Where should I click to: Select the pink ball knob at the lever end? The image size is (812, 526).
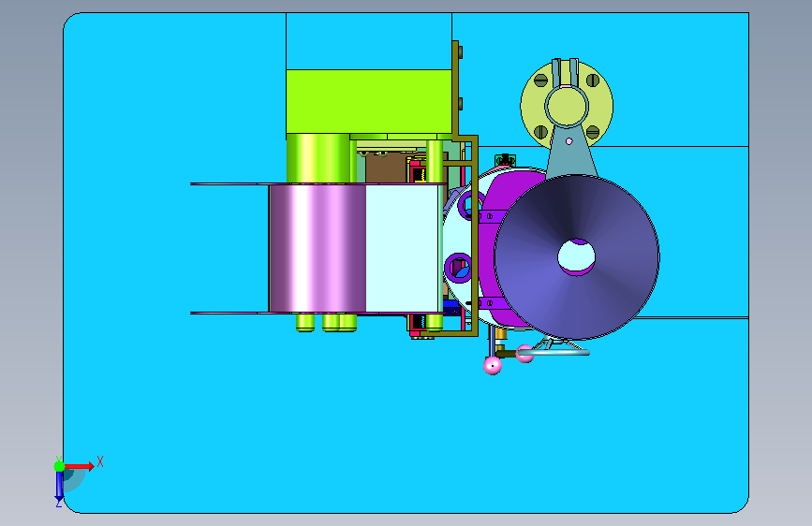tap(492, 366)
